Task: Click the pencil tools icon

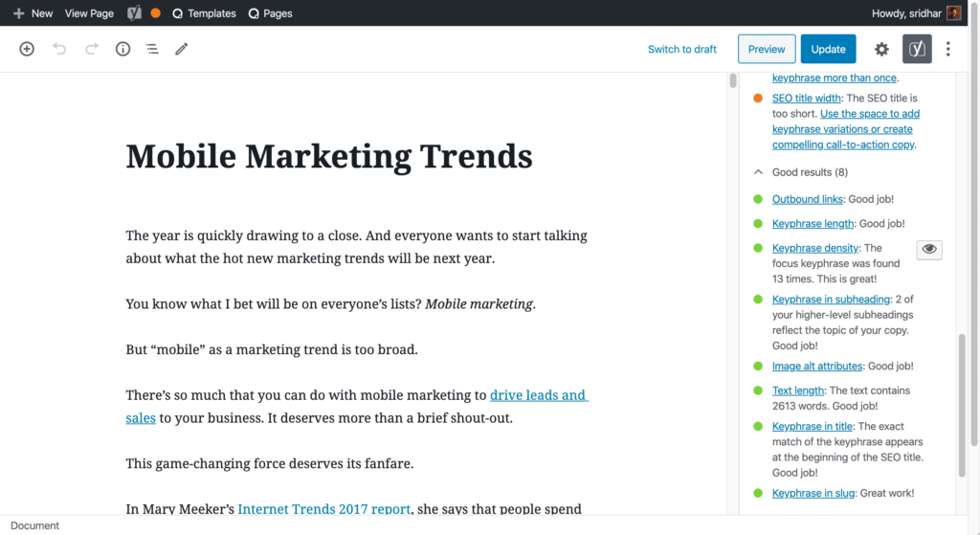Action: pos(181,49)
